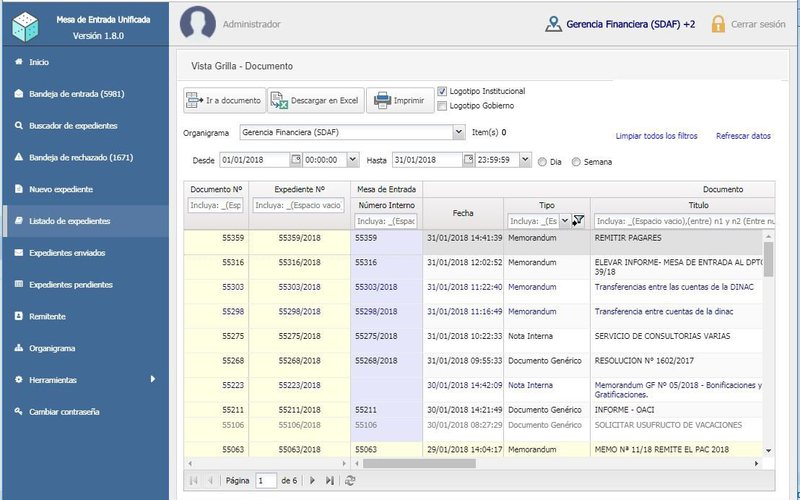Click the right grid horizontal scrollbar thumb
This screenshot has height=500, width=800.
[x=419, y=463]
